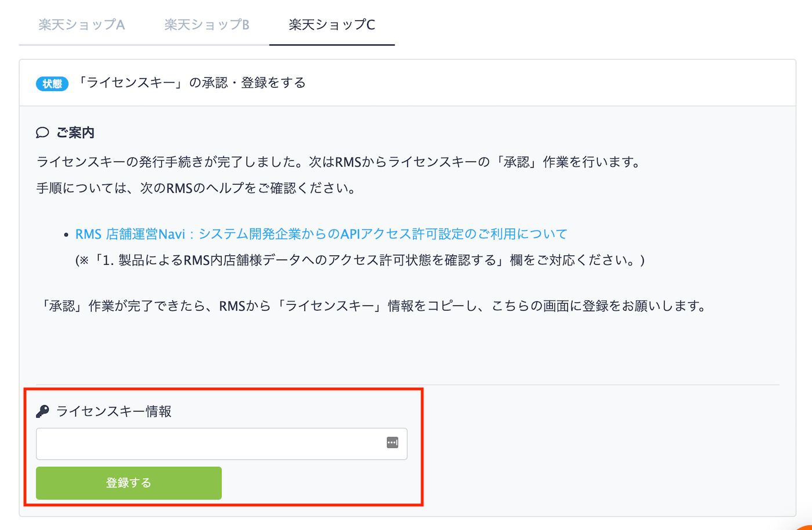
Task: Switch to the 楽天ショップB tab
Action: point(206,25)
